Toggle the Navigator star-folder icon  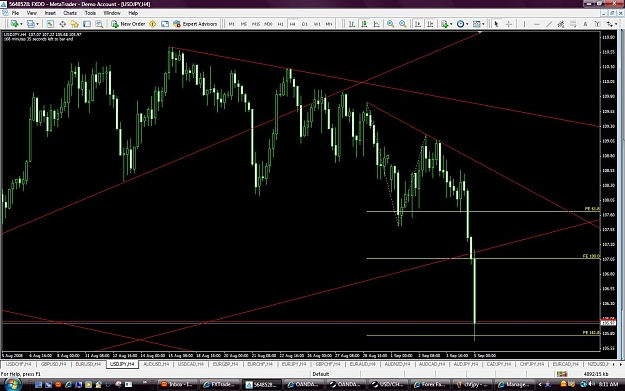74,24
